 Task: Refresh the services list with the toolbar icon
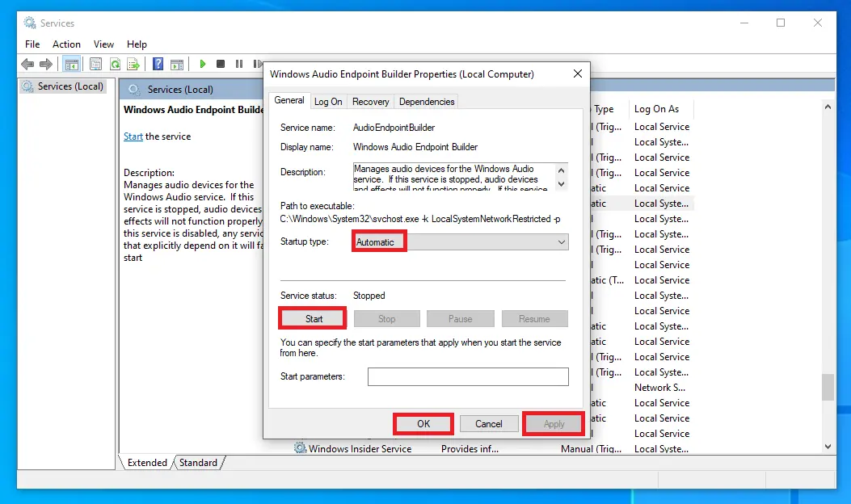point(115,64)
